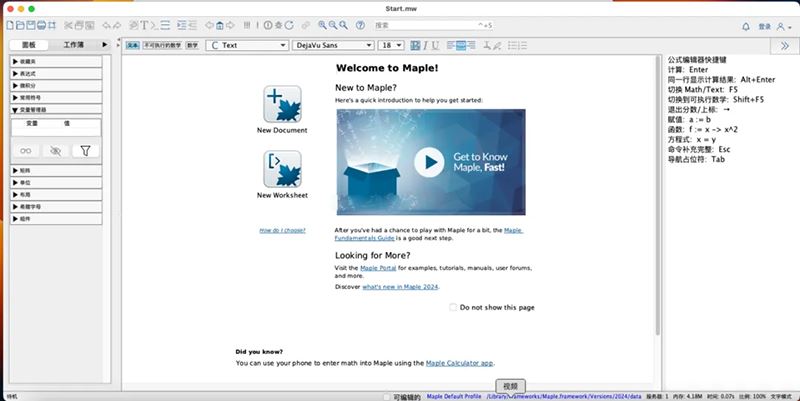Image resolution: width=800 pixels, height=401 pixels.
Task: Expand the 收藏夹 palette
Action: tap(56, 61)
